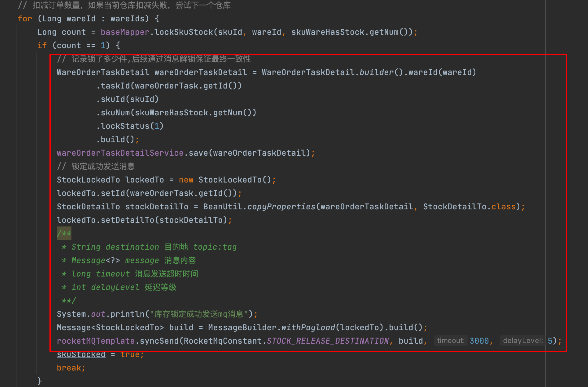The image size is (588, 387).
Task: Click 'STOCK_RELEASE_DESTINATION' constant
Action: tap(328, 341)
